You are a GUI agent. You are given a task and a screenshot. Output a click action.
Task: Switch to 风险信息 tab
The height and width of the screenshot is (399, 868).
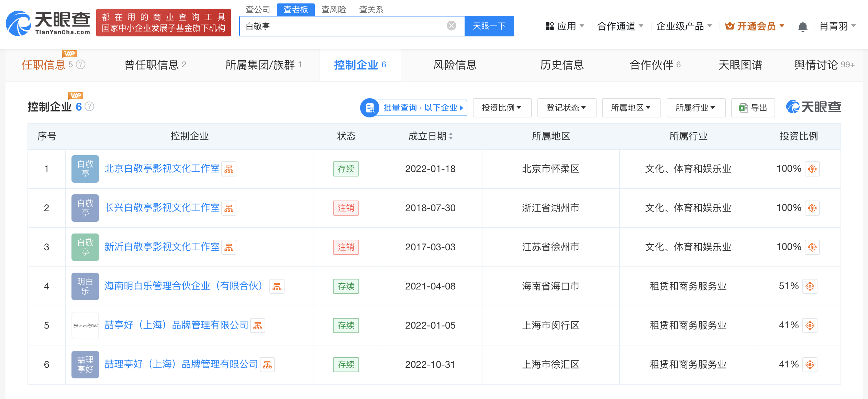[455, 65]
